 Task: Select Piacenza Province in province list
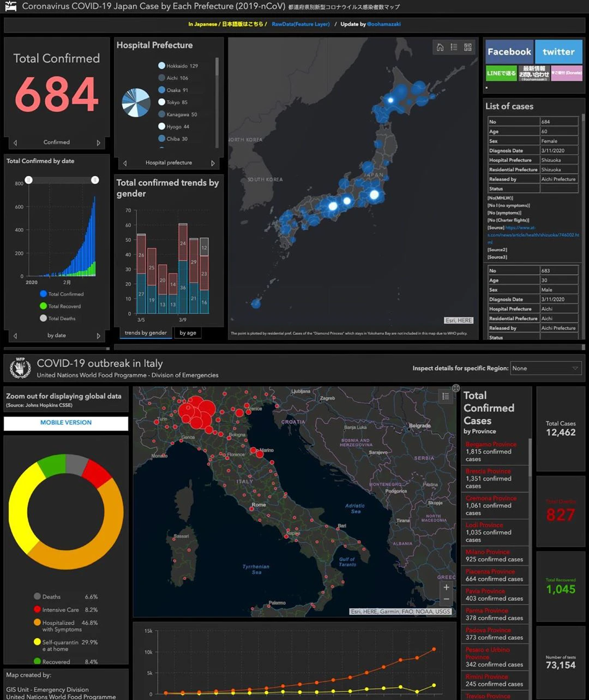pyautogui.click(x=495, y=575)
